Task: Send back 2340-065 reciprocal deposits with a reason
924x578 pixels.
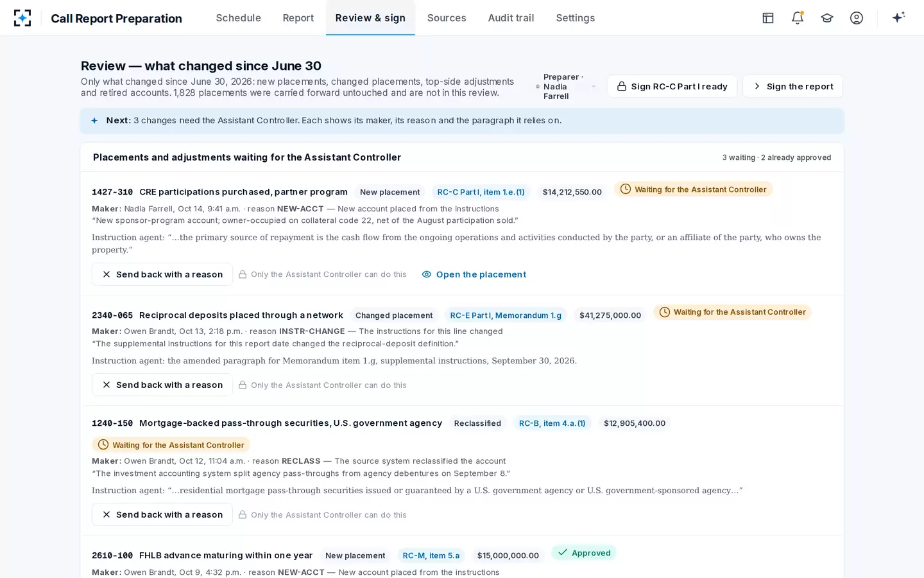Action: [162, 385]
